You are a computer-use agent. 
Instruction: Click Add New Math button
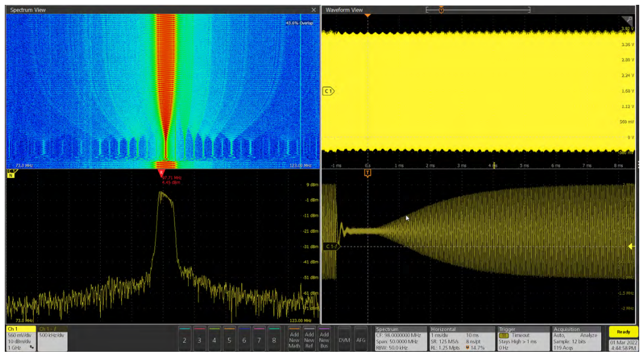[x=294, y=339]
